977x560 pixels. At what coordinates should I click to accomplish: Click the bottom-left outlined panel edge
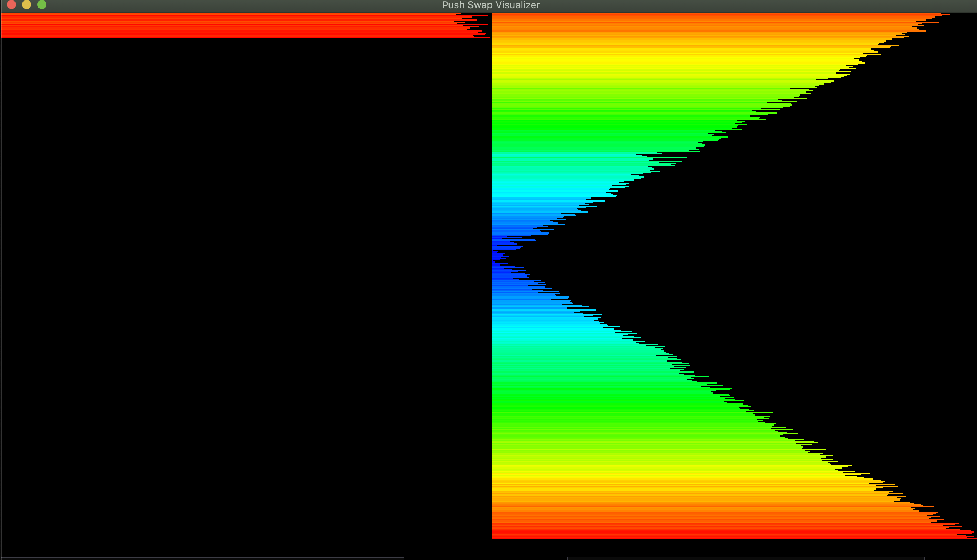[x=202, y=558]
